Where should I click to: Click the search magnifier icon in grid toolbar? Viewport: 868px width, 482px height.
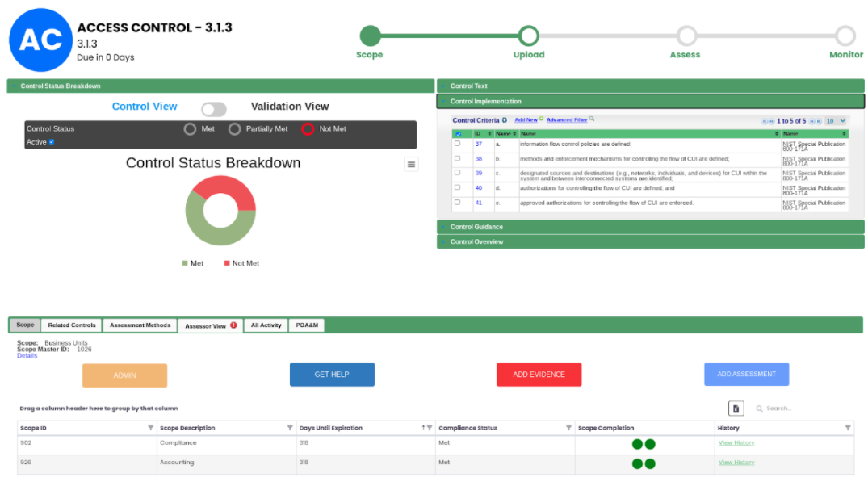click(x=759, y=409)
